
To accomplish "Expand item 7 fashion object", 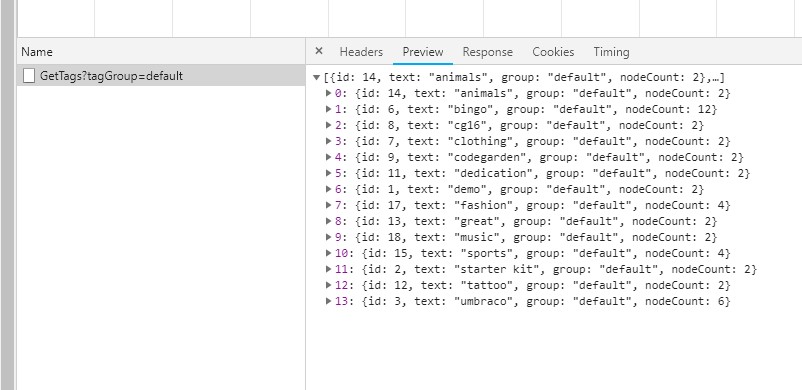I will tap(328, 205).
